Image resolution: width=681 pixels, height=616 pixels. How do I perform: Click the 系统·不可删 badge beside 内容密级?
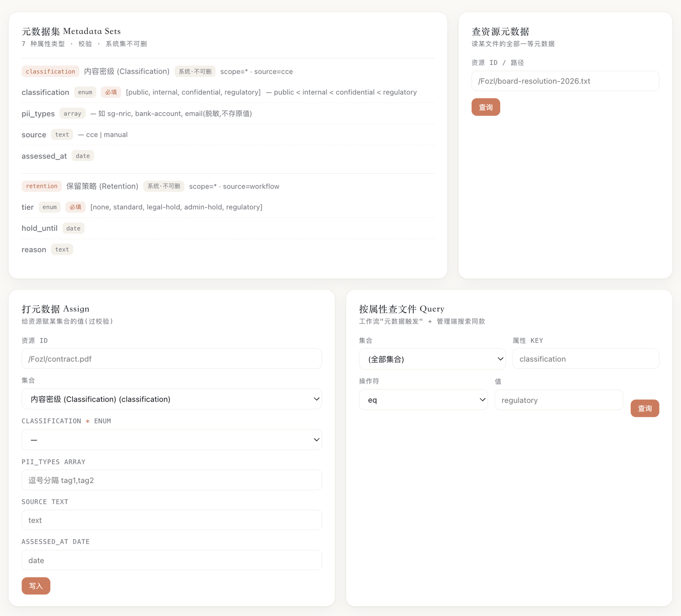(195, 71)
